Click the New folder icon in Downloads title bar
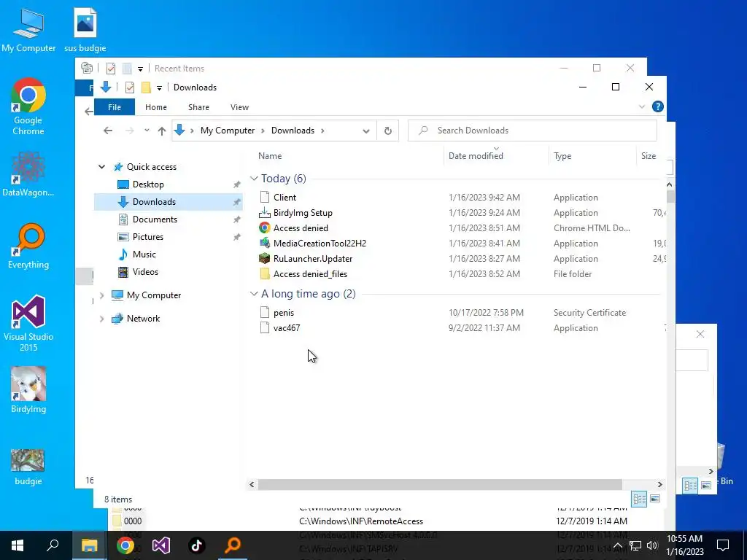 pos(146,87)
